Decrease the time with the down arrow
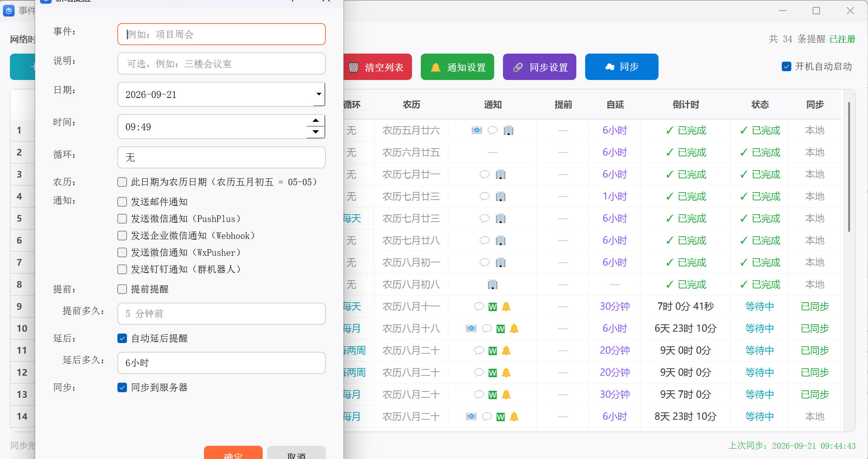This screenshot has width=868, height=459. click(x=316, y=132)
